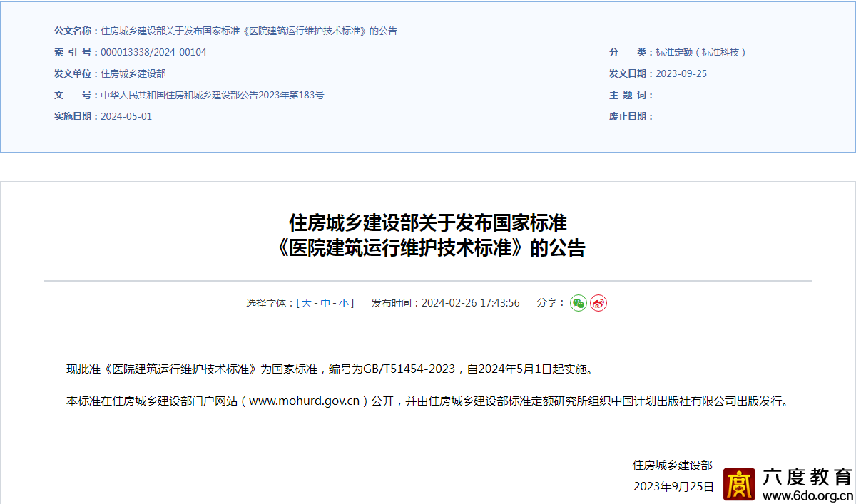Viewport: 856px width, 504px height.
Task: Click the 发文日期 value 2023-09-25
Action: (x=681, y=73)
